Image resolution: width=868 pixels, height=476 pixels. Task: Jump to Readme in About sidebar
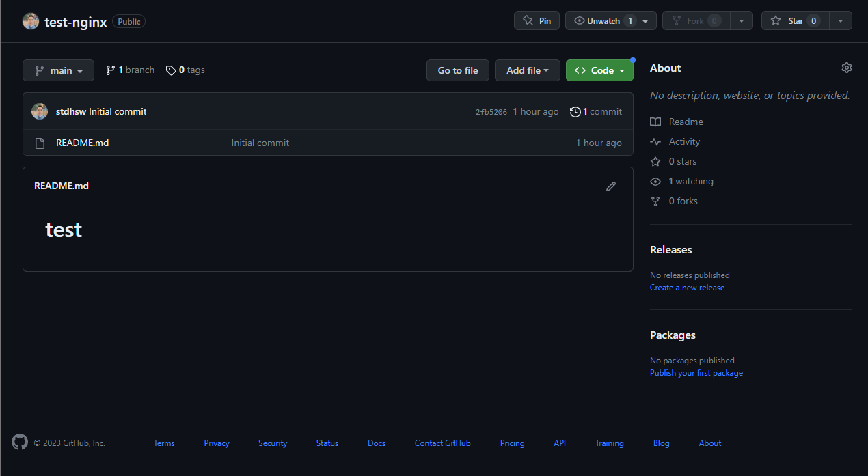coord(677,122)
